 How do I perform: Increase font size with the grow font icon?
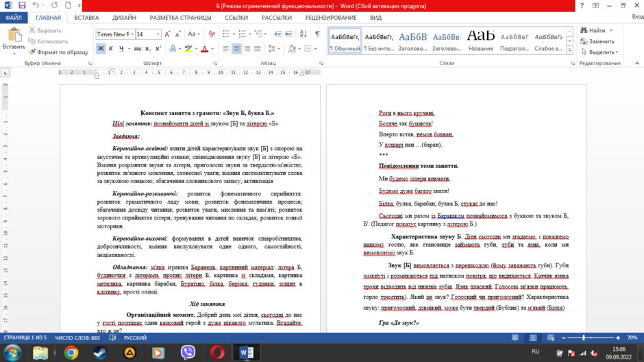[168, 34]
